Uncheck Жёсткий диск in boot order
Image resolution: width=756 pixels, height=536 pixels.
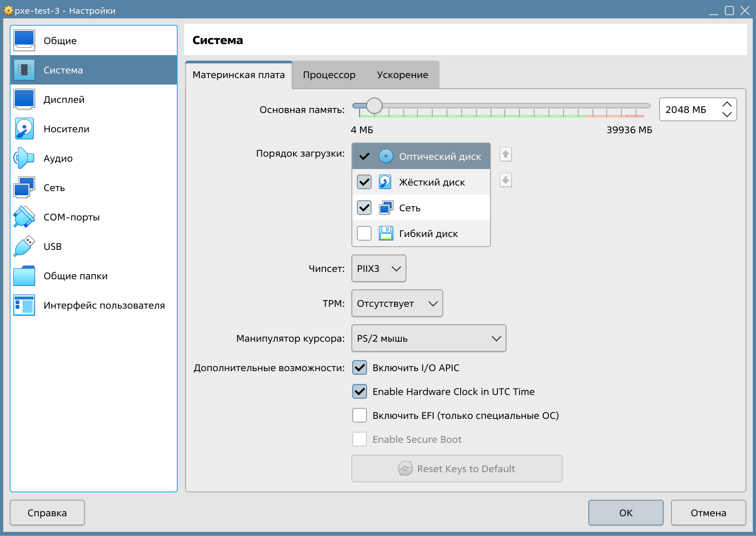[364, 182]
